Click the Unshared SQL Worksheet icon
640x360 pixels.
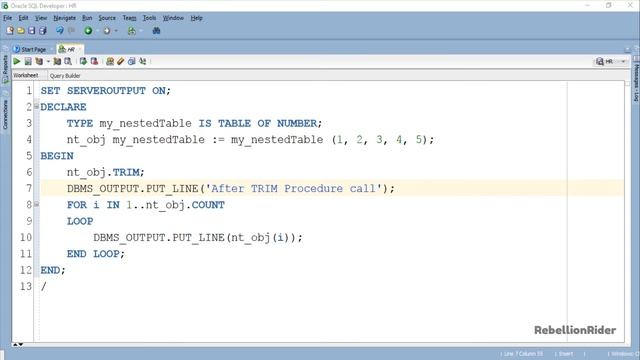tap(110, 61)
